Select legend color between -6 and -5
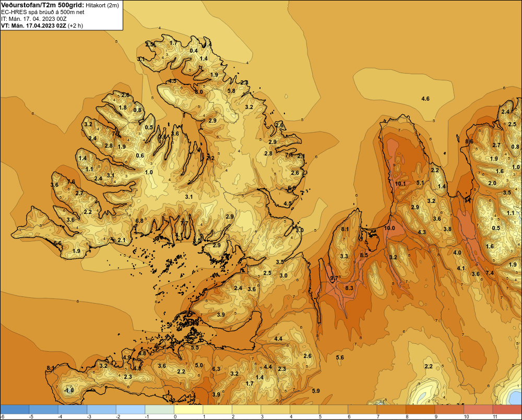522x420 pixels. tap(15, 410)
